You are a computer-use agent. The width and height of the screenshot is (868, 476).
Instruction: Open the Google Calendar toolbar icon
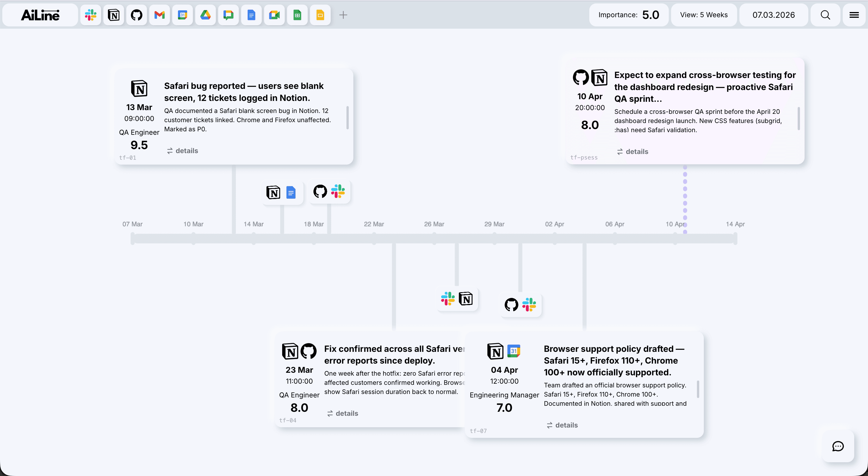(x=182, y=15)
